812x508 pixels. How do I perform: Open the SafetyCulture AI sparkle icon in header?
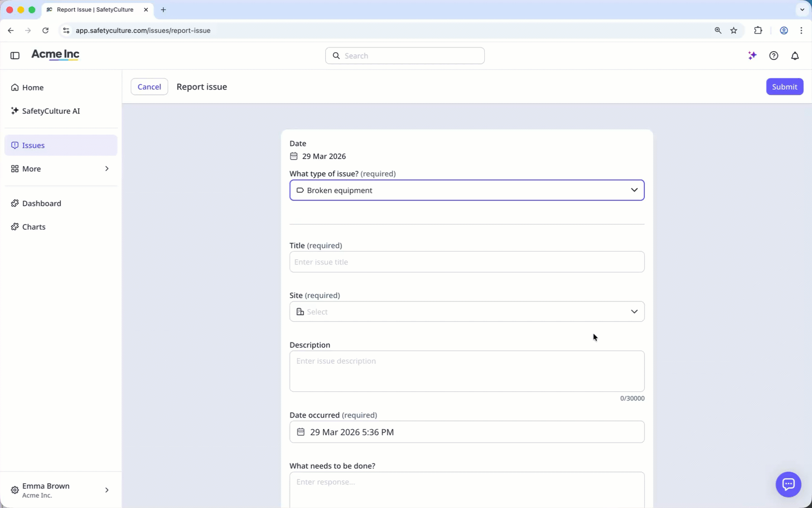752,56
